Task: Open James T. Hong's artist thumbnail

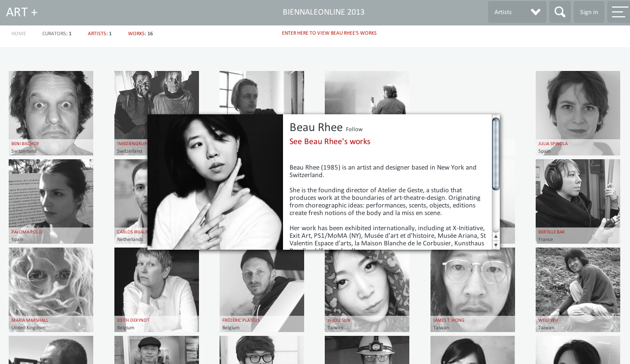Action: 473,290
